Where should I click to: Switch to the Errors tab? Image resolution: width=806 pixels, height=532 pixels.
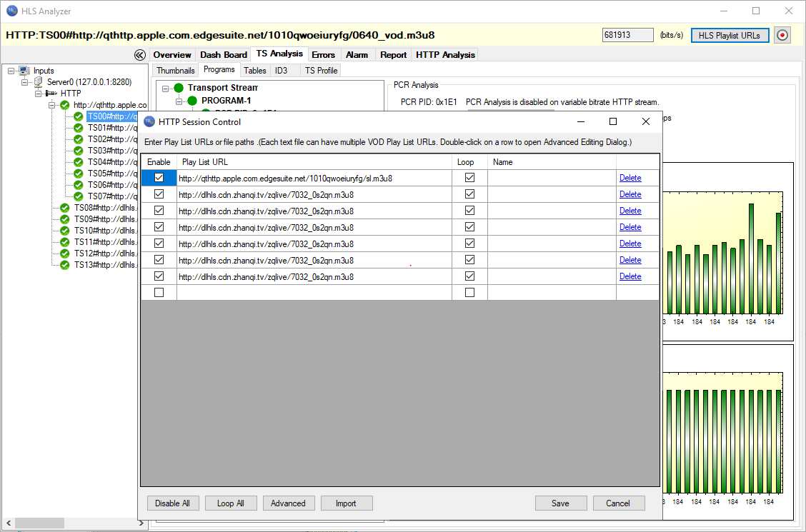click(323, 54)
